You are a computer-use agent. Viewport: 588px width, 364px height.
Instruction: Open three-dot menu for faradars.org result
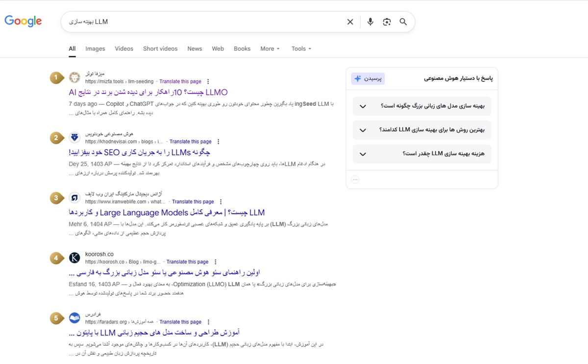tap(208, 322)
